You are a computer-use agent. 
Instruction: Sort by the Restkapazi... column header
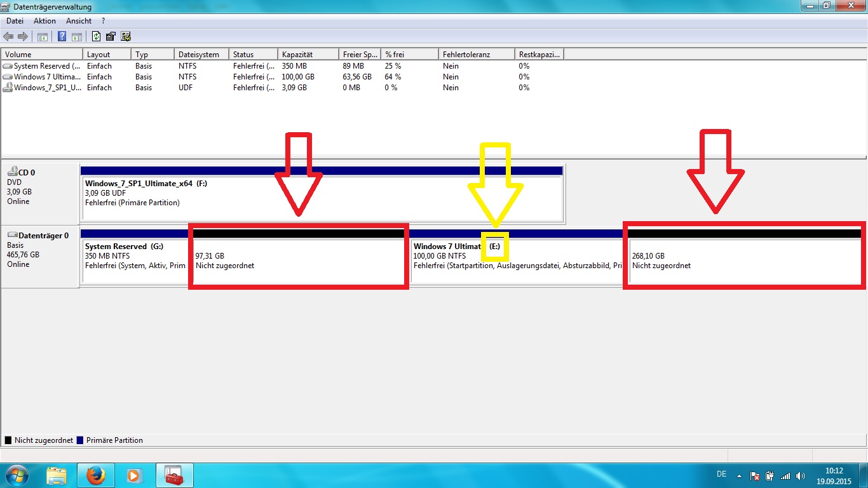point(539,55)
